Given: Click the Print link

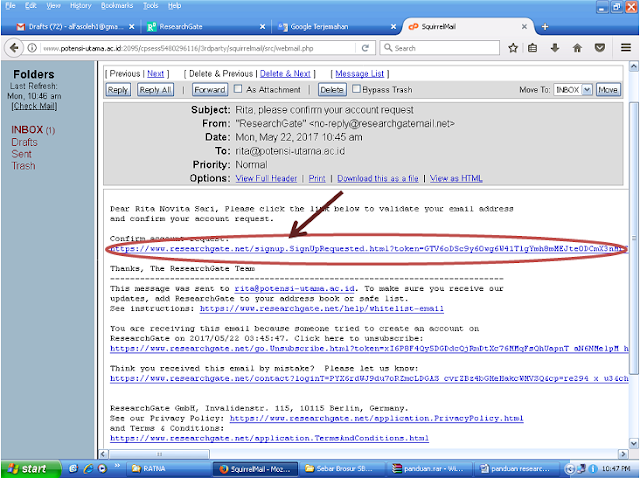Looking at the screenshot, I should pos(317,178).
